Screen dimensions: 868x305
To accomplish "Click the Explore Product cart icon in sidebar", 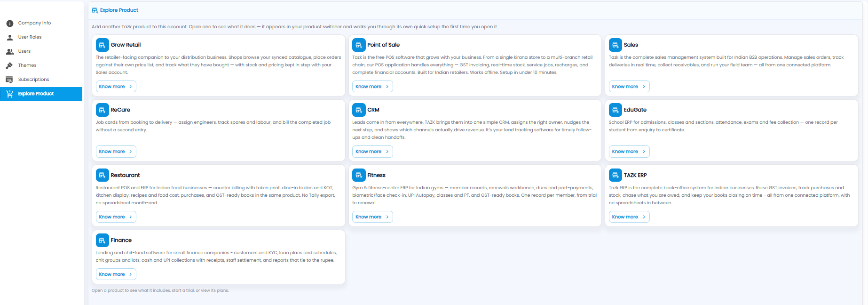I will (x=9, y=94).
